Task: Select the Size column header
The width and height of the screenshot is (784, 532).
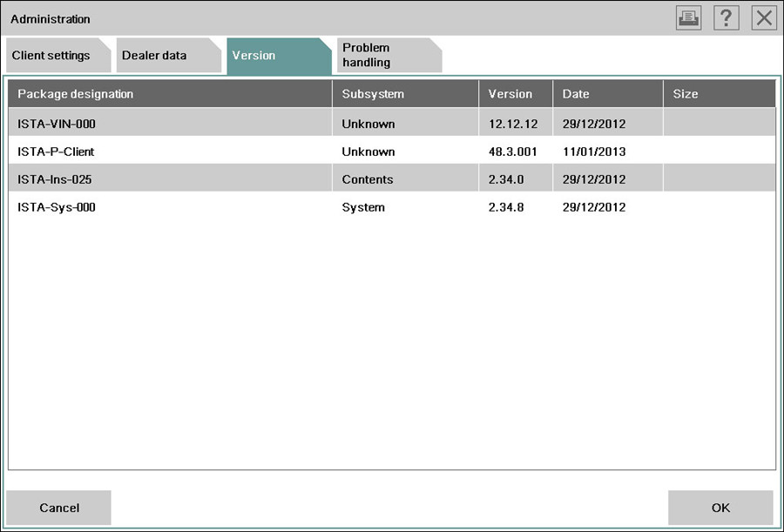Action: coord(719,94)
